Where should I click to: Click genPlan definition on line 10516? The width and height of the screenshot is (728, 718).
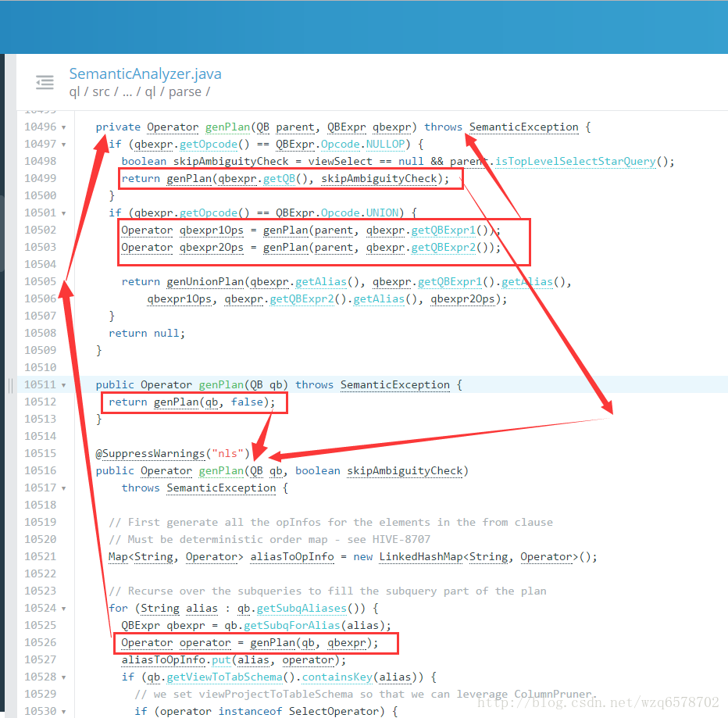click(221, 471)
